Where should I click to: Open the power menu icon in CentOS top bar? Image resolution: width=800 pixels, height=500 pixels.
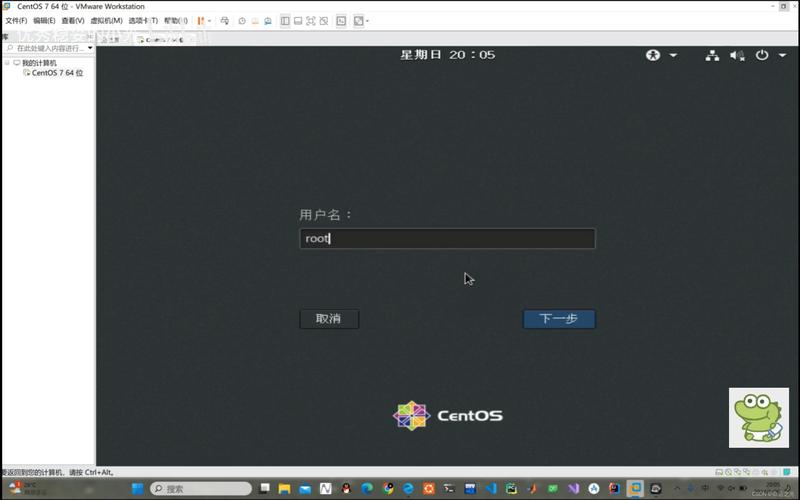762,56
